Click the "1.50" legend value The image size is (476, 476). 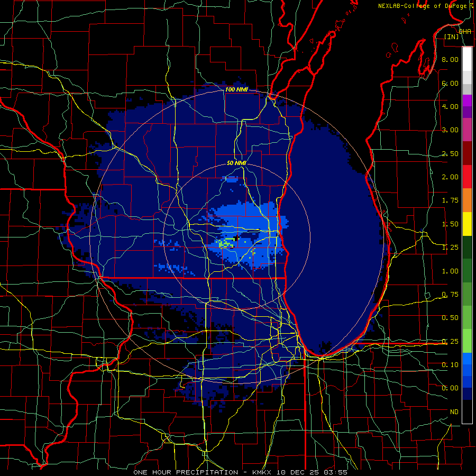pyautogui.click(x=450, y=224)
